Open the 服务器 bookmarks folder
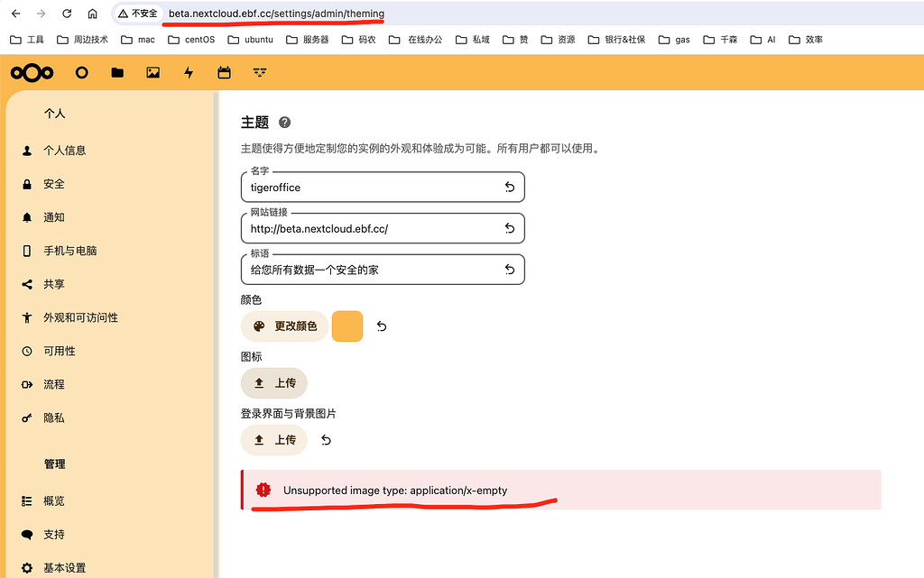The width and height of the screenshot is (924, 578). pos(307,40)
